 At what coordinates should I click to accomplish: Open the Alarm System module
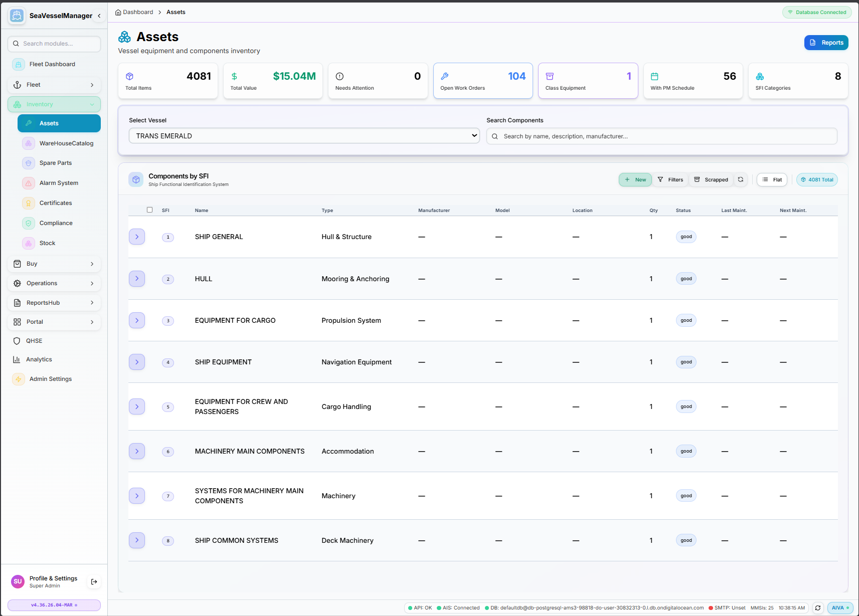59,183
